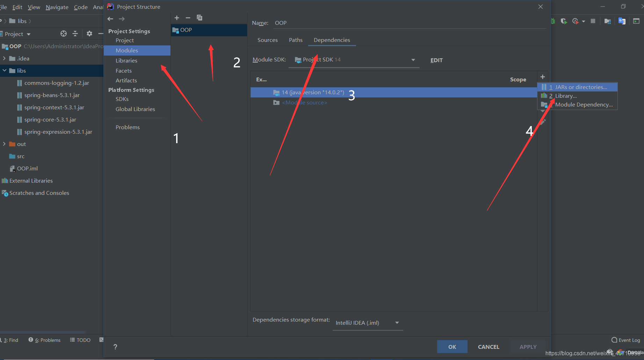Click the Run with Coverage icon
This screenshot has width=644, height=360.
click(x=564, y=21)
